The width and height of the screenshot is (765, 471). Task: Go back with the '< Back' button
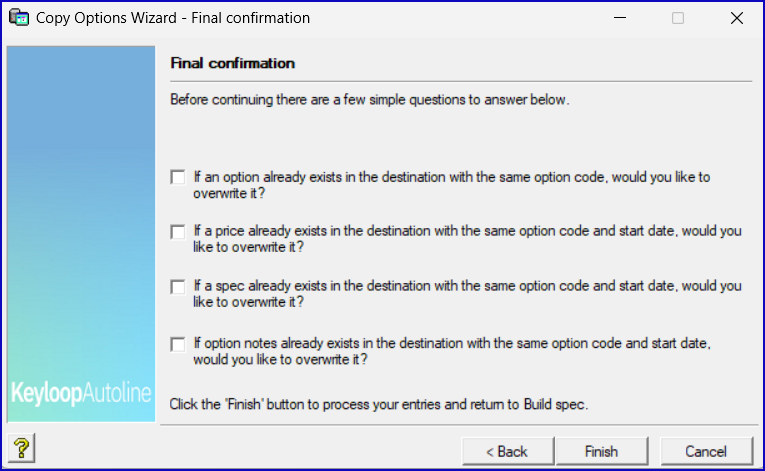(x=507, y=451)
